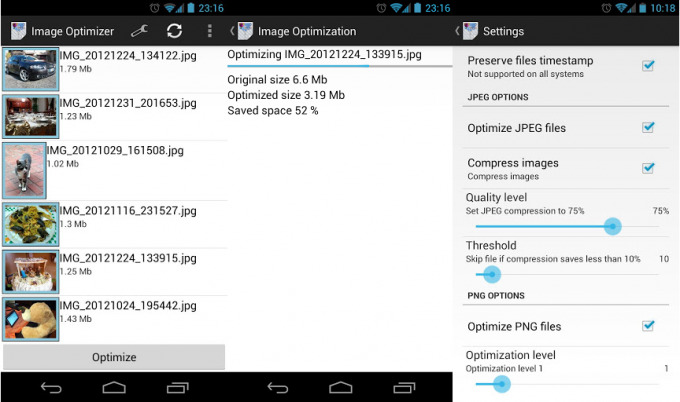Tap the cat photo thumbnail

click(24, 168)
